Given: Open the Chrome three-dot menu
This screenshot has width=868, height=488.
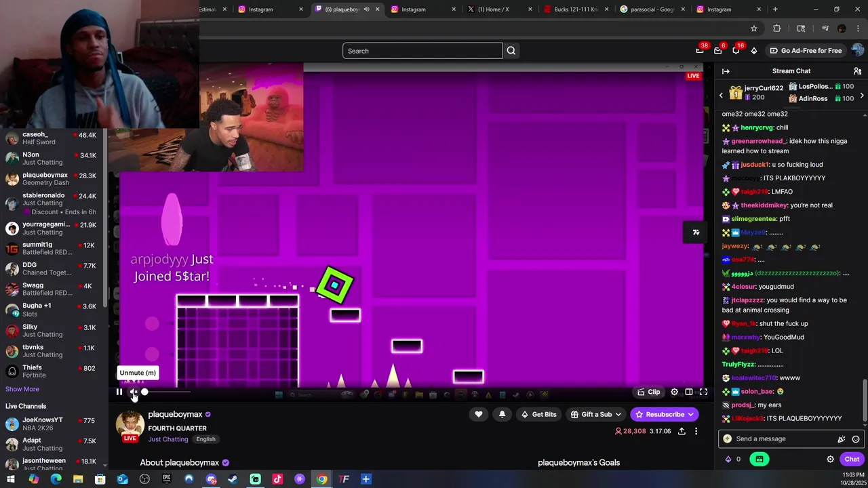Looking at the screenshot, I should [x=859, y=28].
